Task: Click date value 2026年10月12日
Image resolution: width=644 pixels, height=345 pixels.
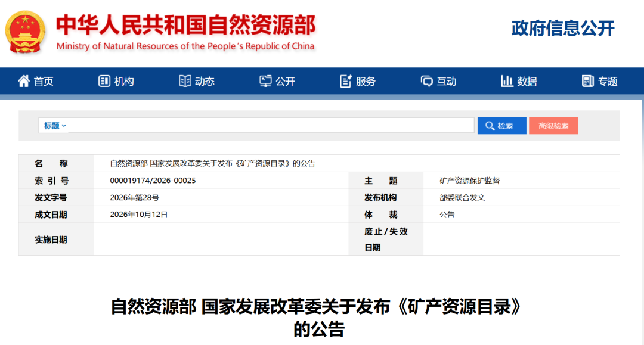Action: (139, 215)
